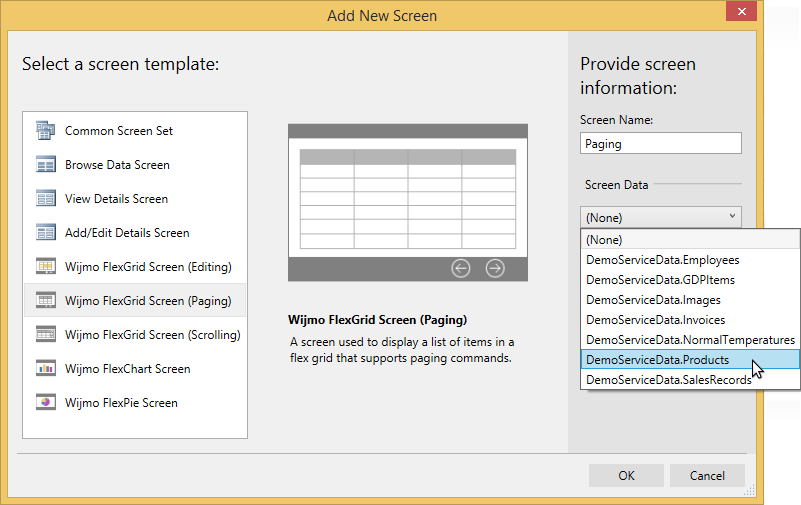Pick the Wijmo FlexChart Screen icon
Screen dimensions: 801x505
click(x=45, y=369)
